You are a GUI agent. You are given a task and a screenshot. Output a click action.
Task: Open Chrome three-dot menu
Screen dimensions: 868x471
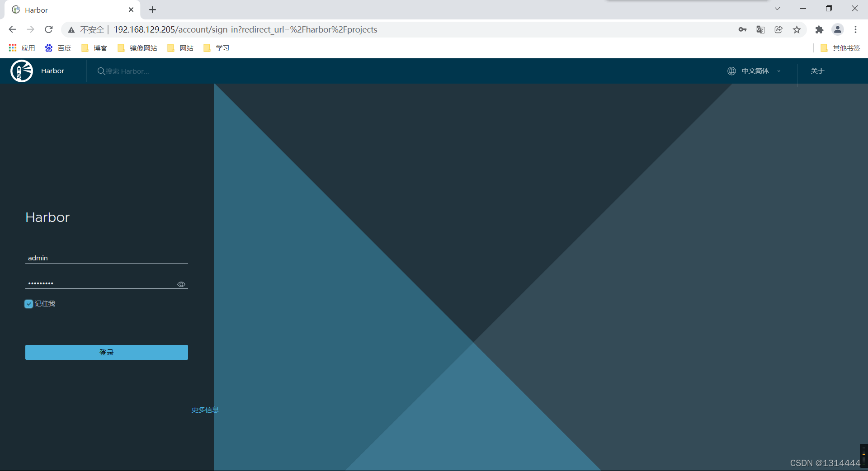click(855, 29)
